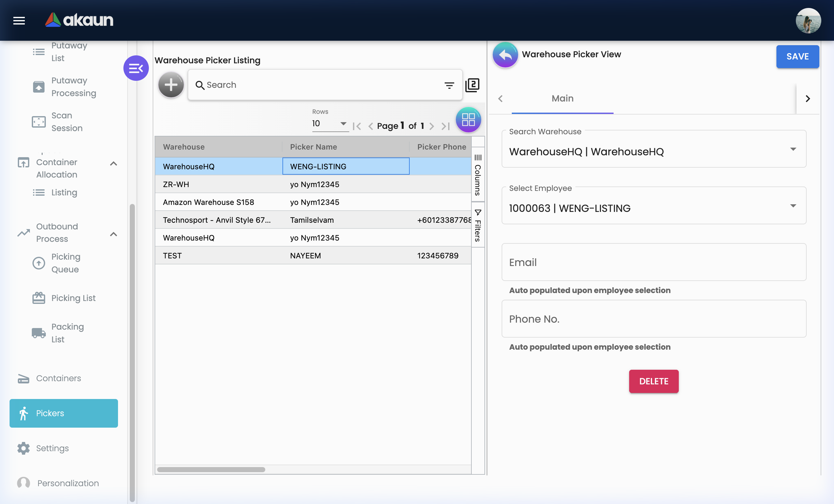Open the hamburger main menu
The image size is (834, 504).
tap(19, 21)
